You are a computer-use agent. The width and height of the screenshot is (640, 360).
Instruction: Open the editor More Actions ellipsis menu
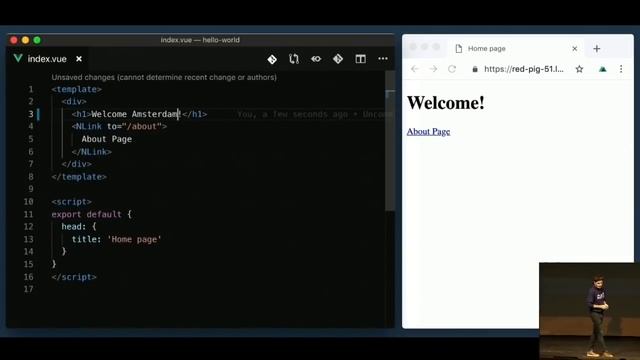pyautogui.click(x=383, y=59)
